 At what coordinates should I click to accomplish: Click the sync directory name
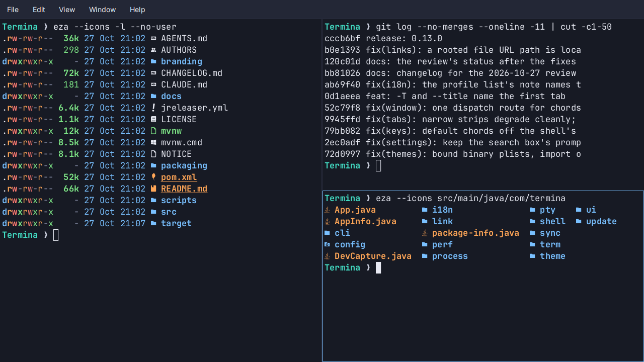550,233
